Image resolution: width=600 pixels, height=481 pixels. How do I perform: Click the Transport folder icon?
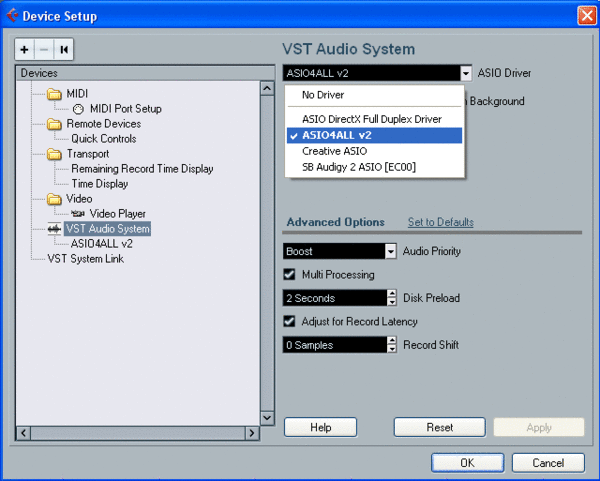[x=54, y=154]
